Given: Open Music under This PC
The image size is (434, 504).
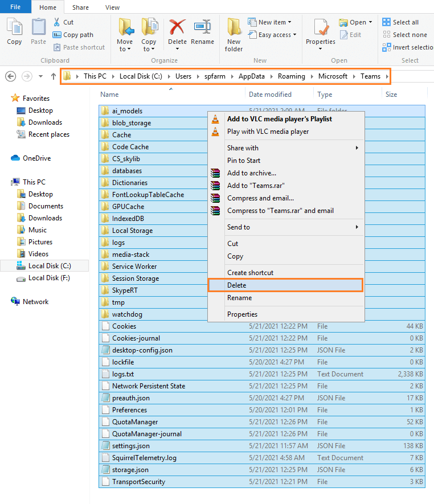Looking at the screenshot, I should click(x=31, y=230).
